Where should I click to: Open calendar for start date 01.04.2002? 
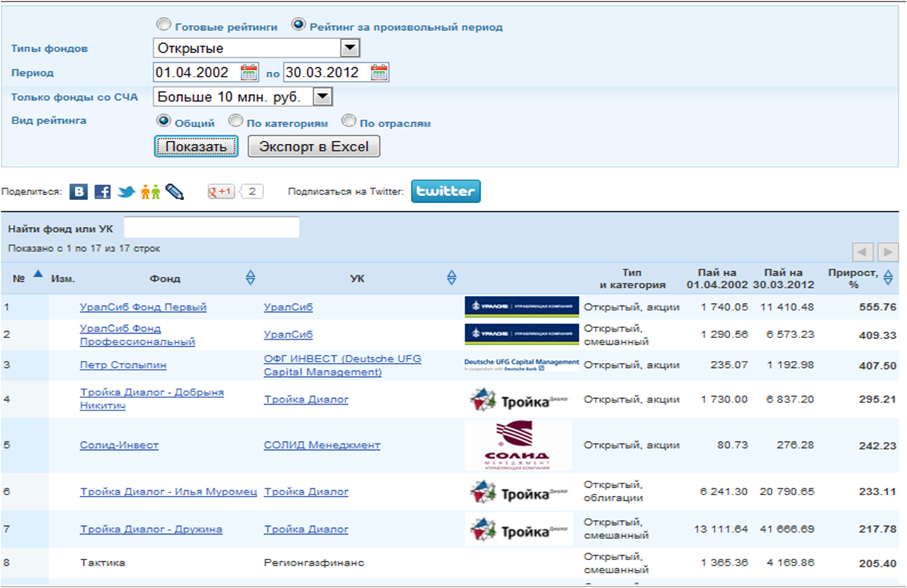250,72
